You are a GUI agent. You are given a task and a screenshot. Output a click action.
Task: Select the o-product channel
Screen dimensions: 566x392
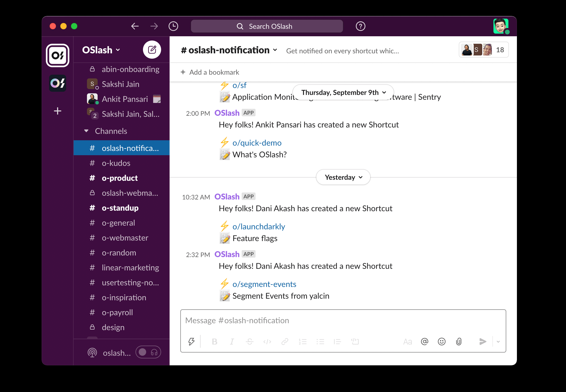click(122, 178)
